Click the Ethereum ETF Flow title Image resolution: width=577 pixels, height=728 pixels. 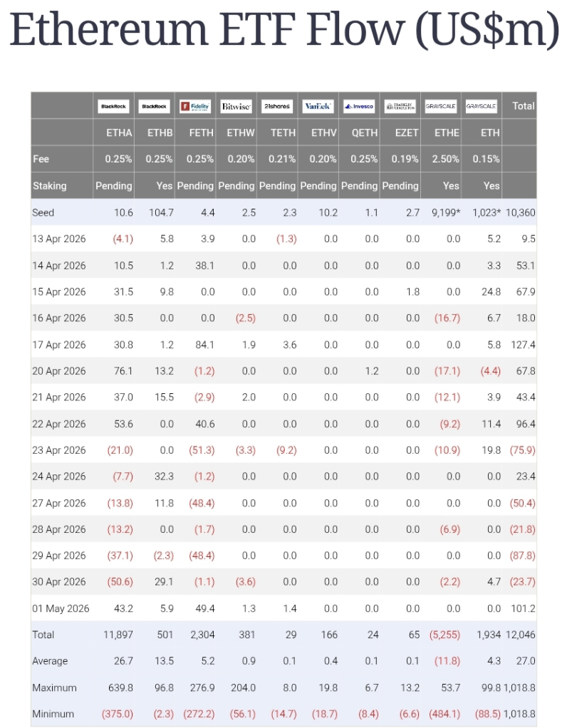pos(284,28)
